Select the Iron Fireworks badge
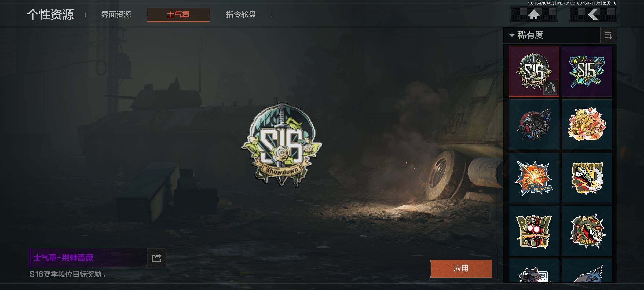The height and width of the screenshot is (290, 644). point(534,178)
